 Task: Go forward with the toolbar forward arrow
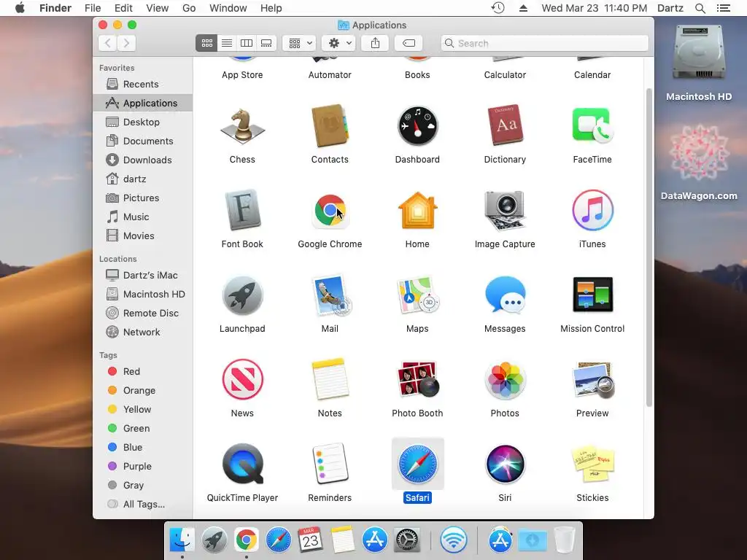(x=126, y=43)
